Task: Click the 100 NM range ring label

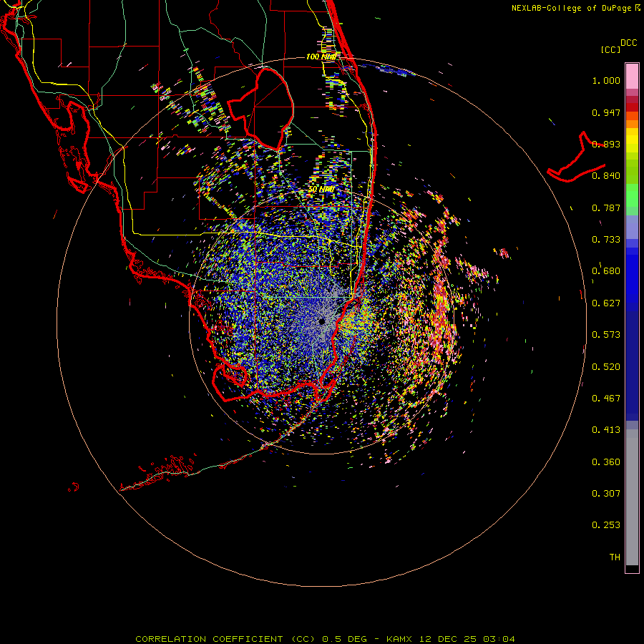Action: (321, 57)
